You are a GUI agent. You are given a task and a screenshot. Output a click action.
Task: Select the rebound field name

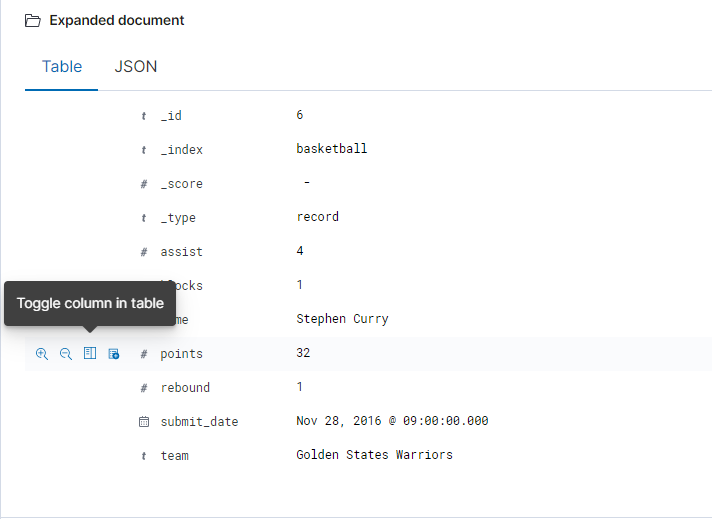185,387
